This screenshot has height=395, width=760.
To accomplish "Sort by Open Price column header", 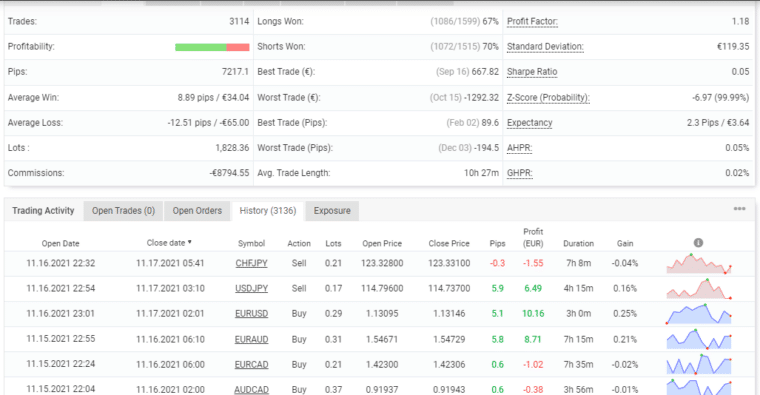I will [x=382, y=243].
